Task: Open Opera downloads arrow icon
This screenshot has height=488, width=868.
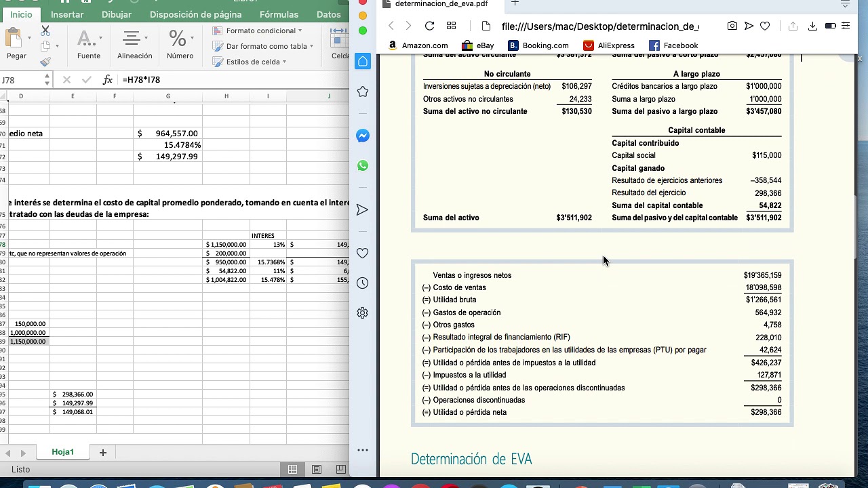Action: [x=812, y=26]
